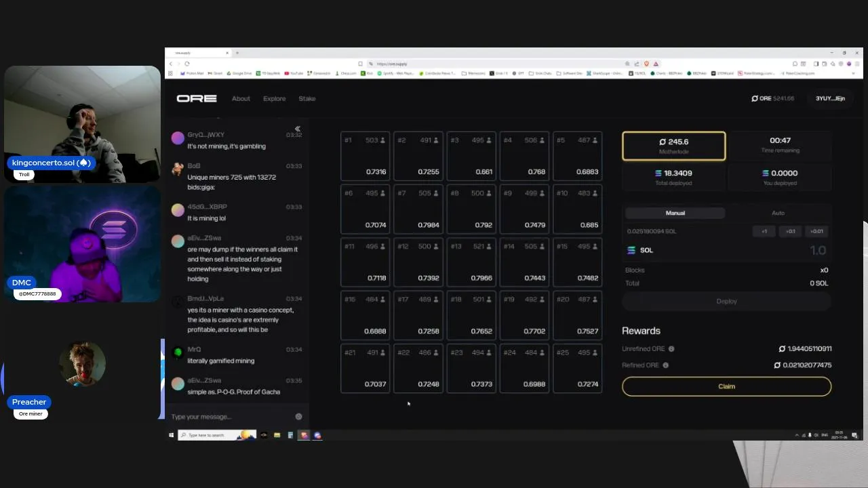Click the Deploy button
Viewport: 868px width, 488px height.
[x=726, y=301]
